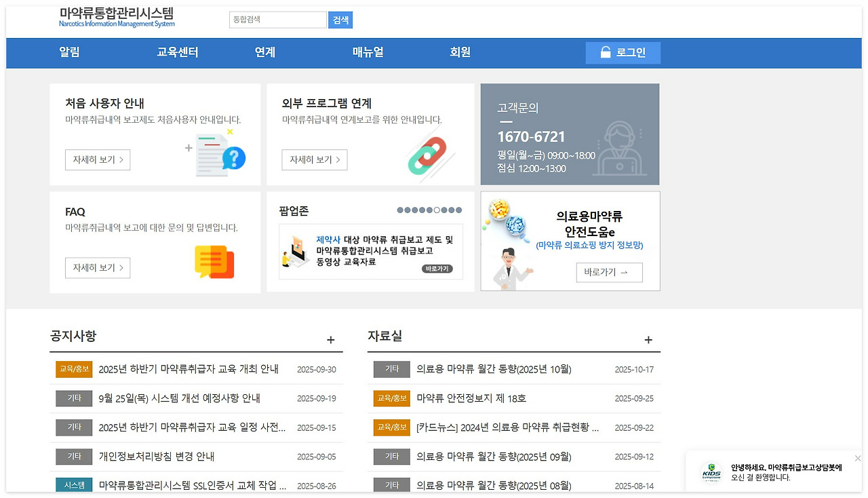Viewport: 868px width, 498px height.
Task: Open notice 마약류통합관리시스템 SSL인증서 교체 작업
Action: [x=193, y=486]
